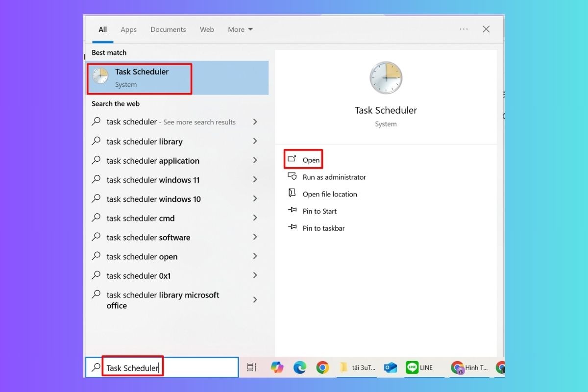
Task: Expand the 'task scheduler application' chevron
Action: click(255, 160)
